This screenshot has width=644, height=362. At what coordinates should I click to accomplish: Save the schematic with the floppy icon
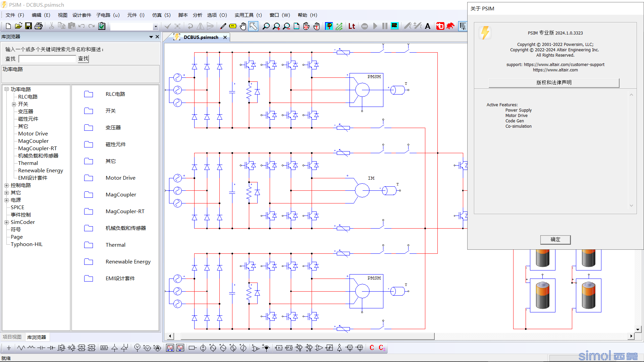(29, 26)
